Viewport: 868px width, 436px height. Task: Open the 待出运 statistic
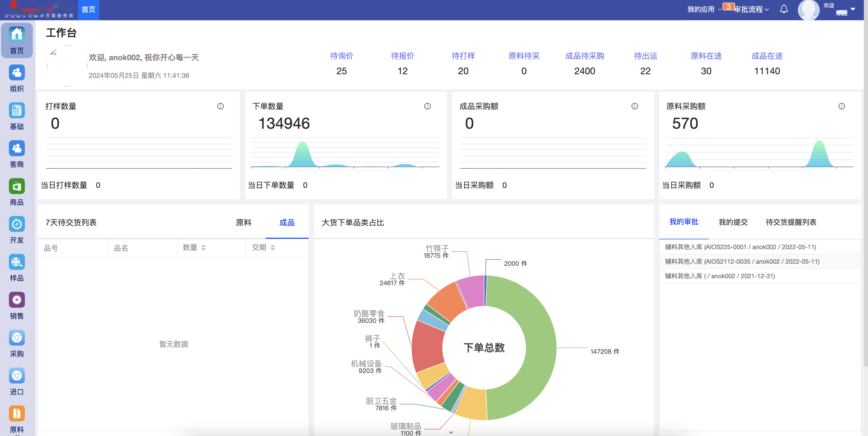pos(645,63)
